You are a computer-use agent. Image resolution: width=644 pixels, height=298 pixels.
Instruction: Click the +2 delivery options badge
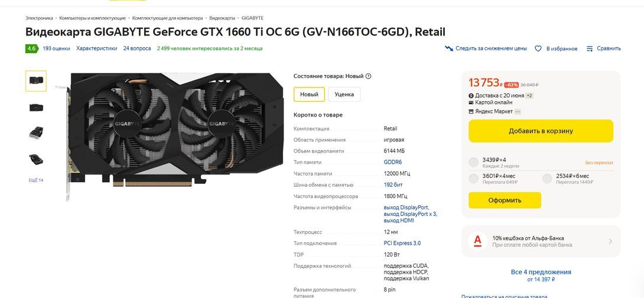pyautogui.click(x=529, y=96)
